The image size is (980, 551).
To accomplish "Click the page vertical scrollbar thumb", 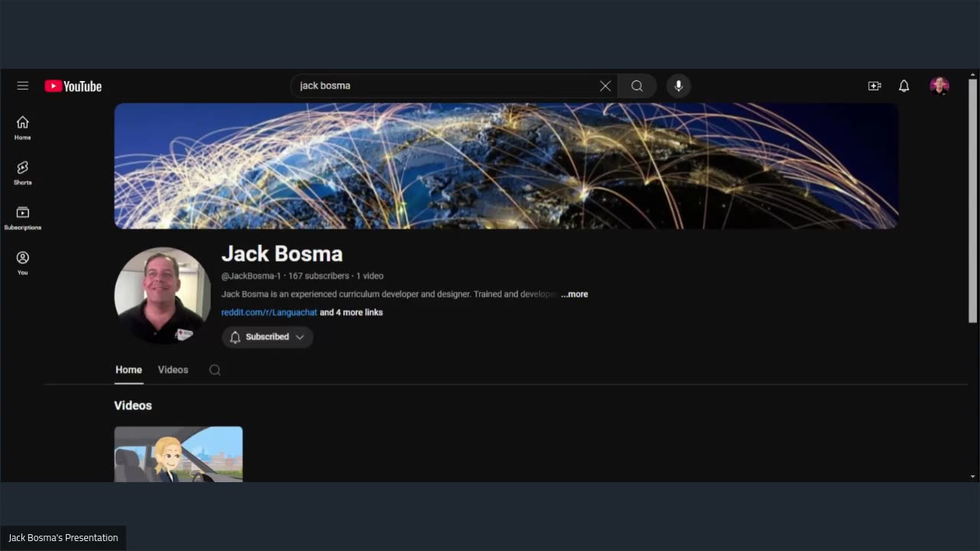I will pos(973,201).
